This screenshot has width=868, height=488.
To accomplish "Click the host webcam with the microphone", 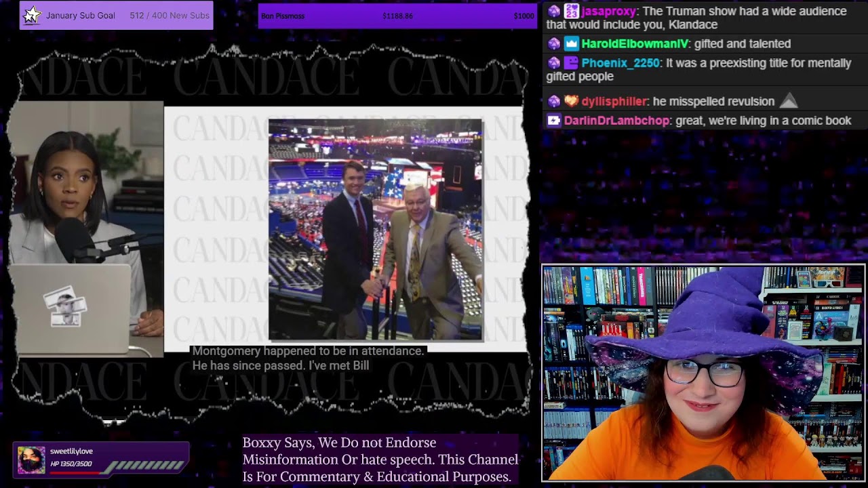I will click(x=86, y=229).
